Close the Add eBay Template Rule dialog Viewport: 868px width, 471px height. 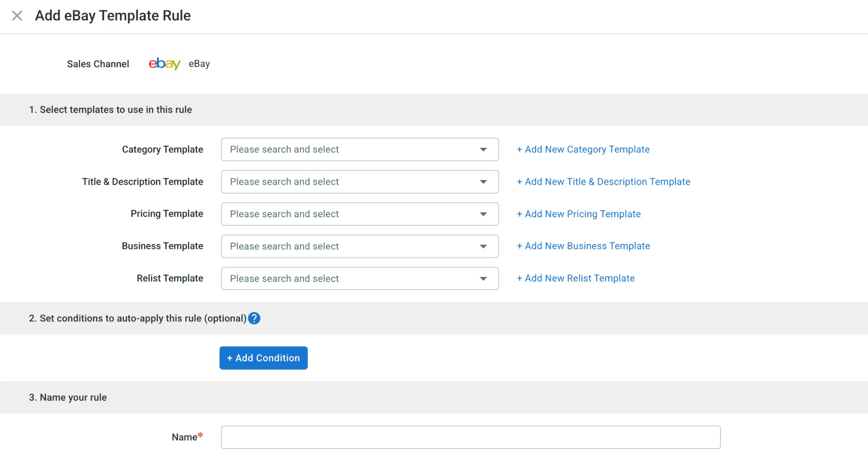(x=17, y=16)
